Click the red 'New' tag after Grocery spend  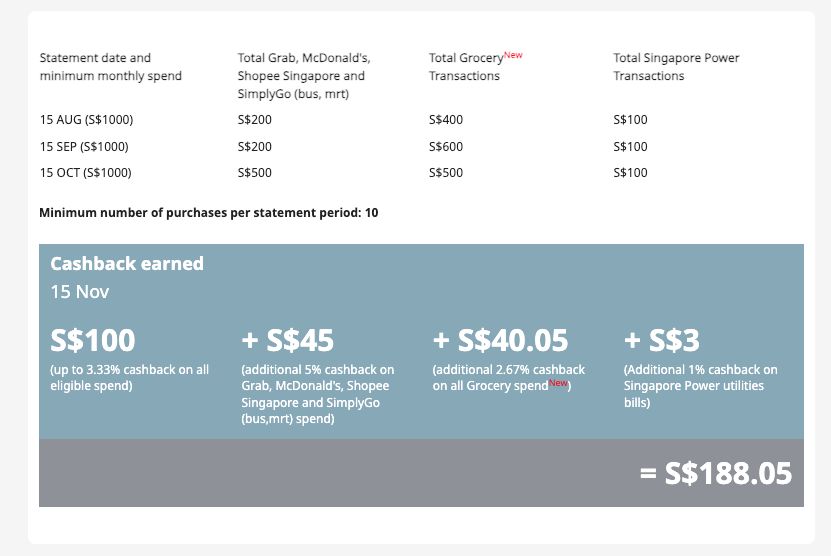tap(558, 383)
